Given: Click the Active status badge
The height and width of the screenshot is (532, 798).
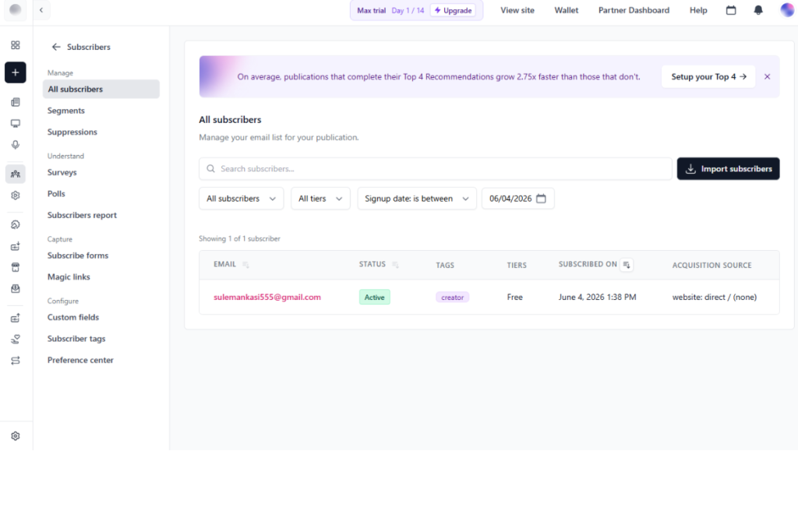Looking at the screenshot, I should [x=375, y=297].
